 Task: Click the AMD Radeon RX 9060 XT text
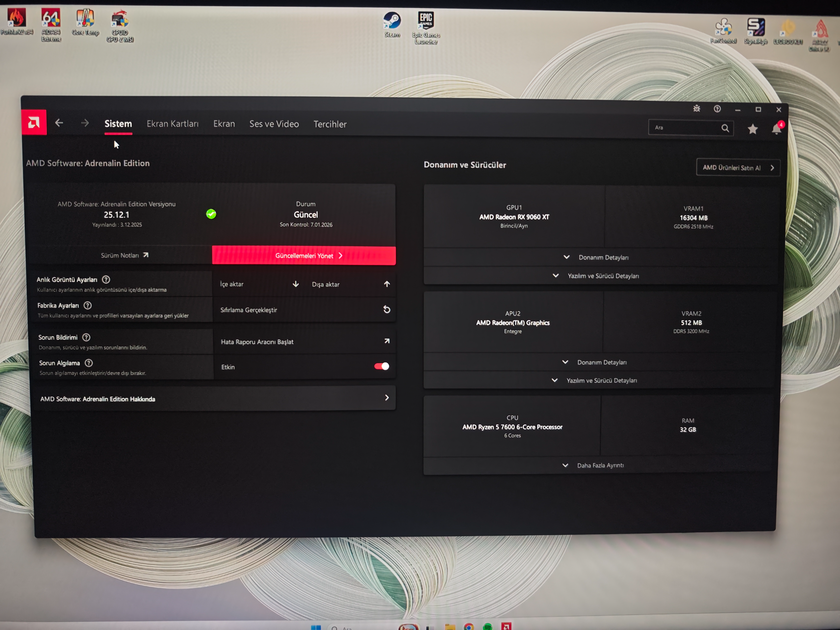coord(514,217)
